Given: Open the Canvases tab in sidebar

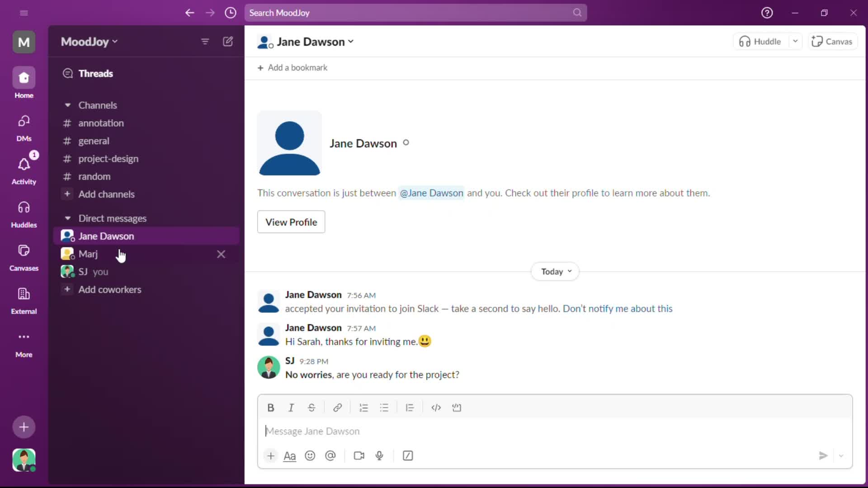Looking at the screenshot, I should pyautogui.click(x=24, y=258).
